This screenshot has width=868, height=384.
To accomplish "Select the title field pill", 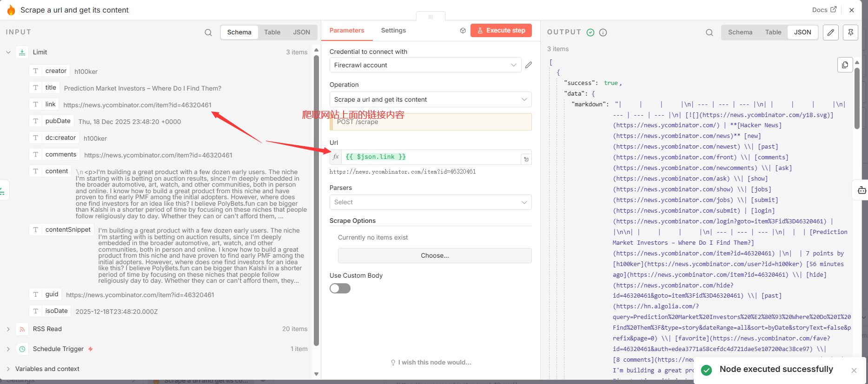I will pos(45,87).
